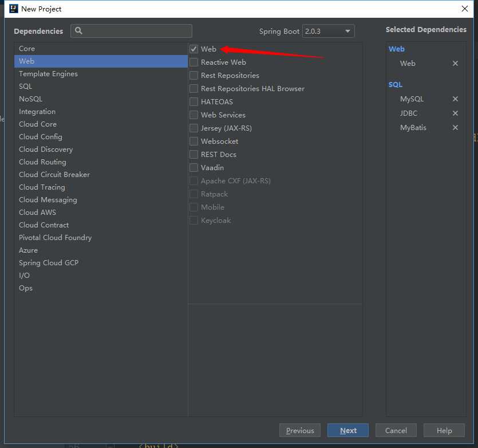Select the Cloud Tracing category
The width and height of the screenshot is (478, 448).
coord(101,187)
